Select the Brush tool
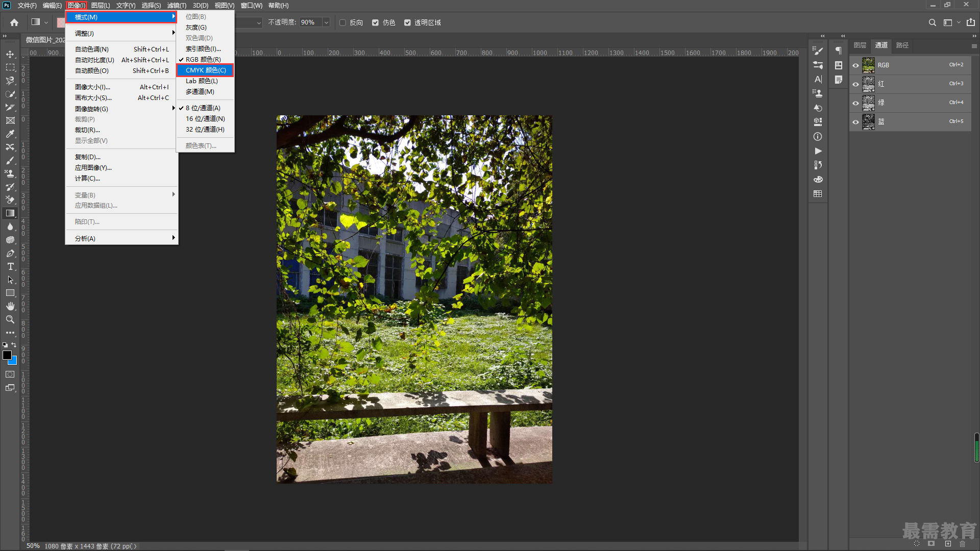Viewport: 980px width, 551px height. [10, 160]
